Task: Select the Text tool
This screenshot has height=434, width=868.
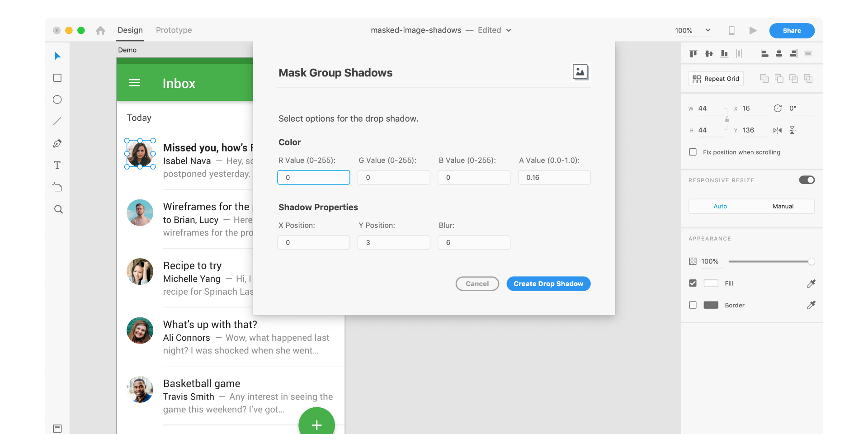Action: click(x=57, y=165)
